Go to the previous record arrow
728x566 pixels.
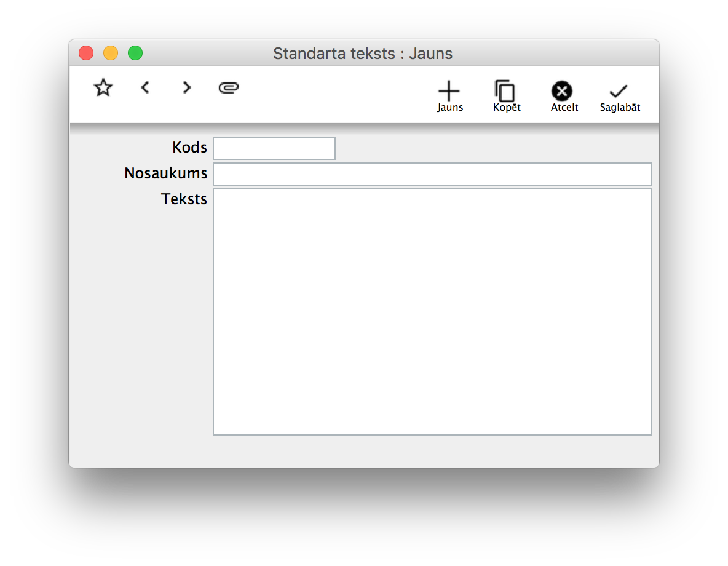click(145, 88)
